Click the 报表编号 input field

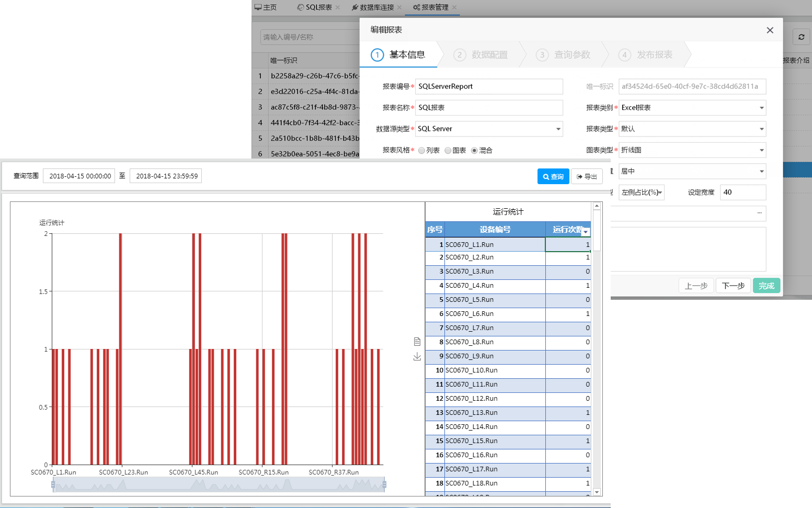click(x=489, y=86)
